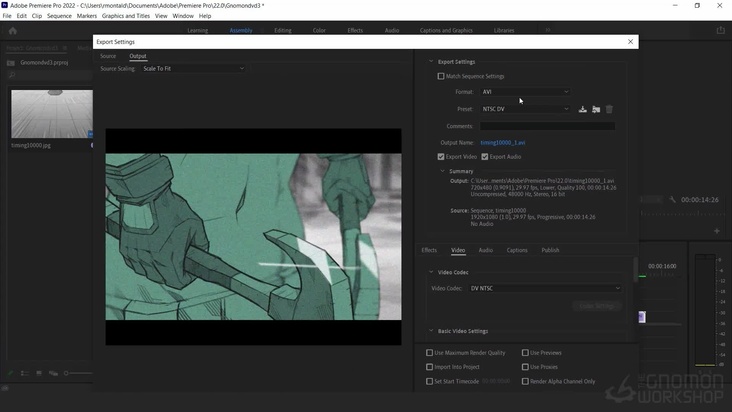This screenshot has height=412, width=732.
Task: Uncheck Export Video
Action: (x=441, y=157)
